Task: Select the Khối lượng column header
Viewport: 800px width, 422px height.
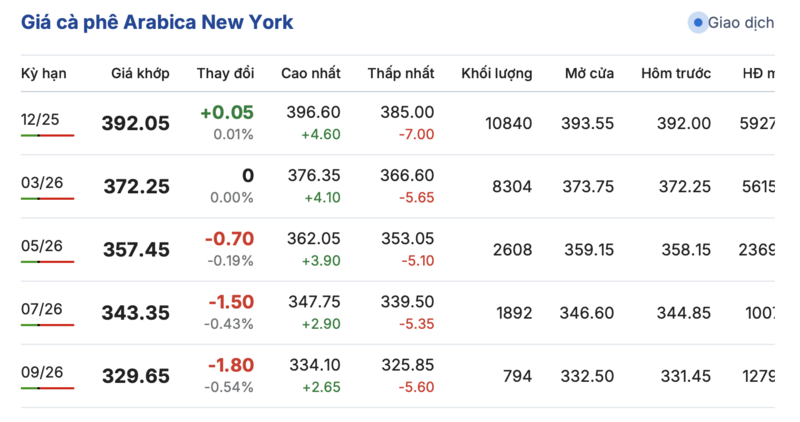Action: point(496,73)
